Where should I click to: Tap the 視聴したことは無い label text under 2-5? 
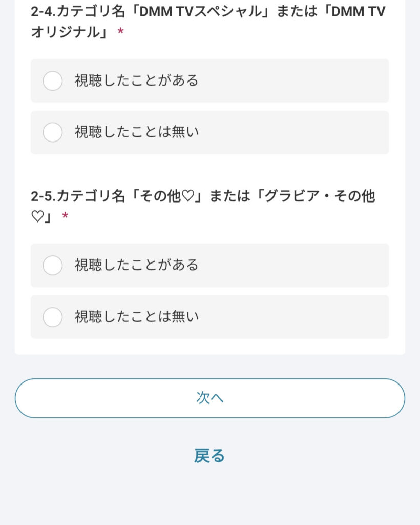pyautogui.click(x=136, y=317)
